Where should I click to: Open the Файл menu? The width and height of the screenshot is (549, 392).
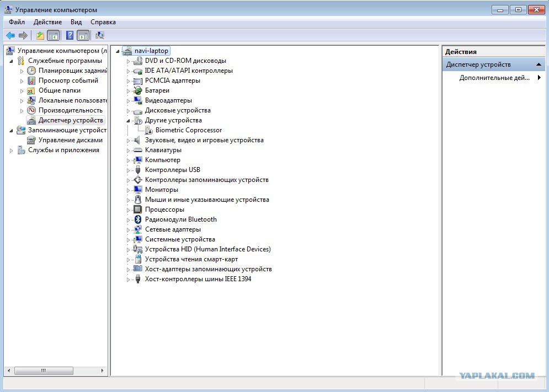click(17, 22)
